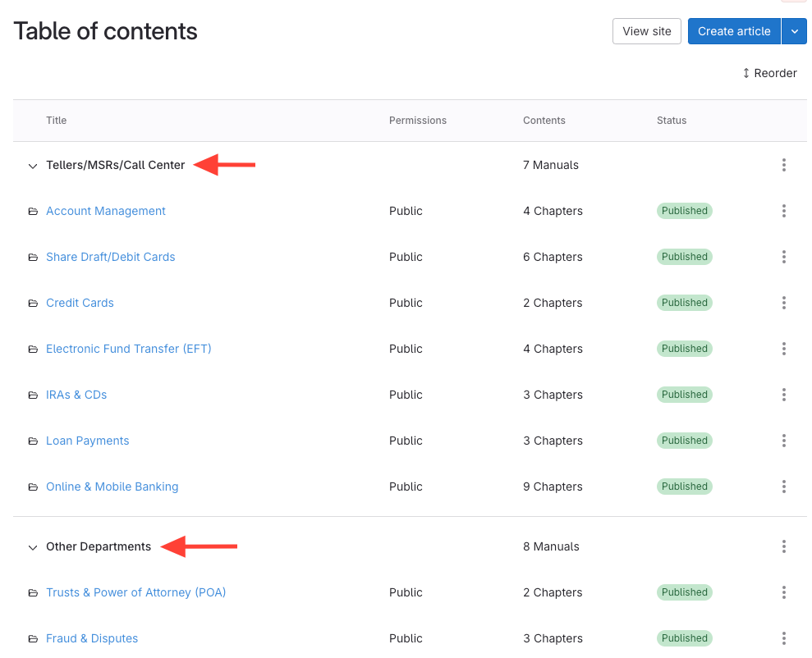Click the Status column header

[x=671, y=121]
